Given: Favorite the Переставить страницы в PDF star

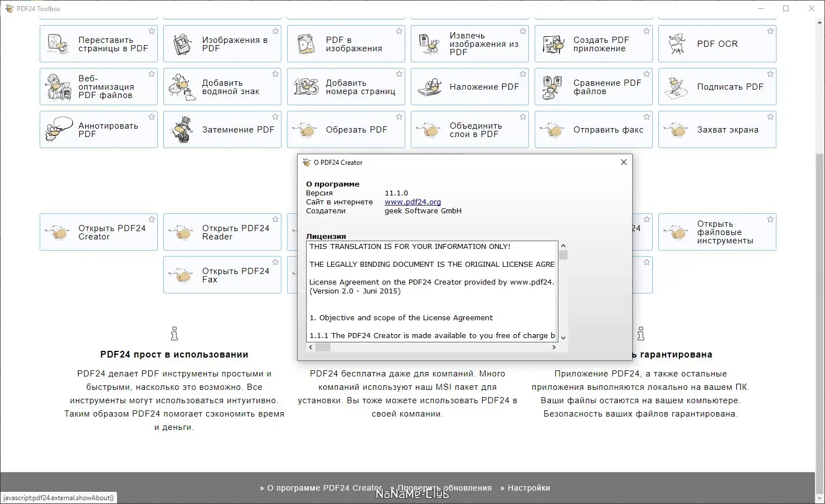Looking at the screenshot, I should click(x=152, y=31).
